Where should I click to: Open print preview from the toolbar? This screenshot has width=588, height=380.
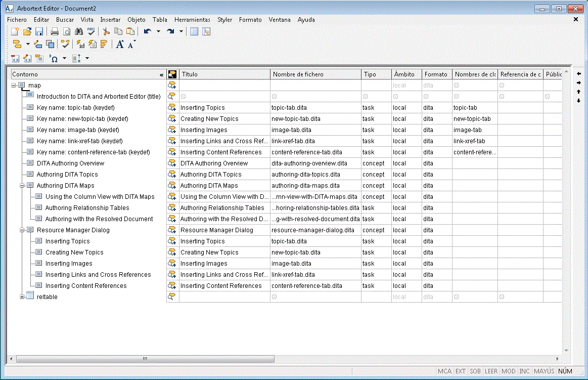pos(67,31)
